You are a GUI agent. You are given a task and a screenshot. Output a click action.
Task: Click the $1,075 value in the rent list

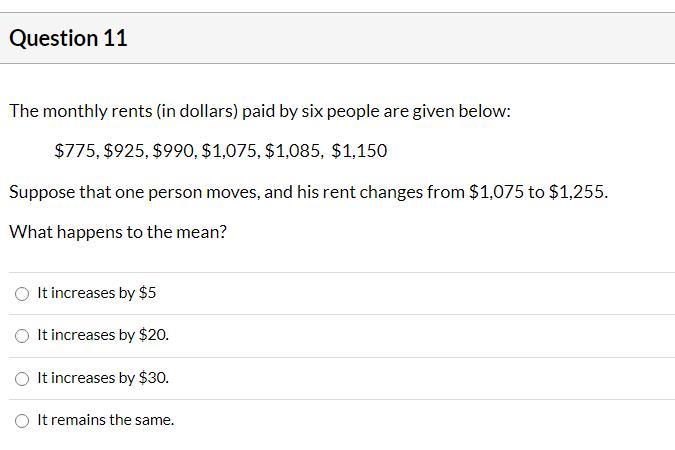(x=229, y=151)
